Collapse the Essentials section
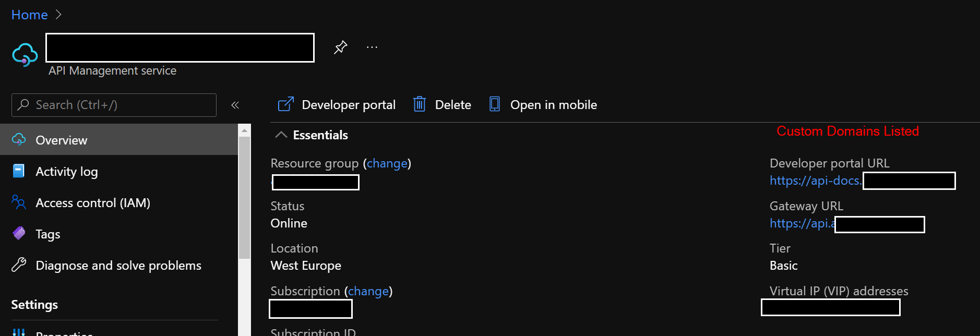This screenshot has width=980, height=336. coord(281,134)
